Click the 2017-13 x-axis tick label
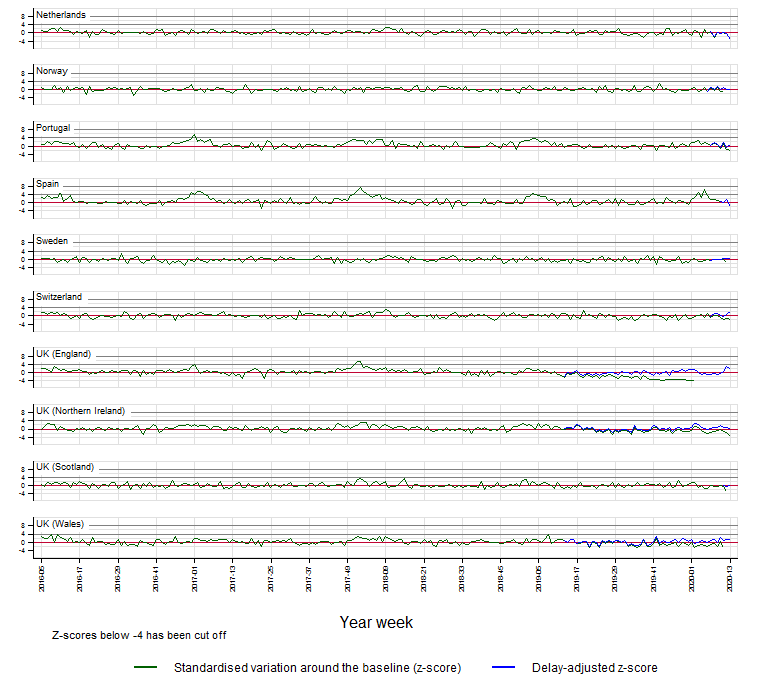 click(233, 579)
